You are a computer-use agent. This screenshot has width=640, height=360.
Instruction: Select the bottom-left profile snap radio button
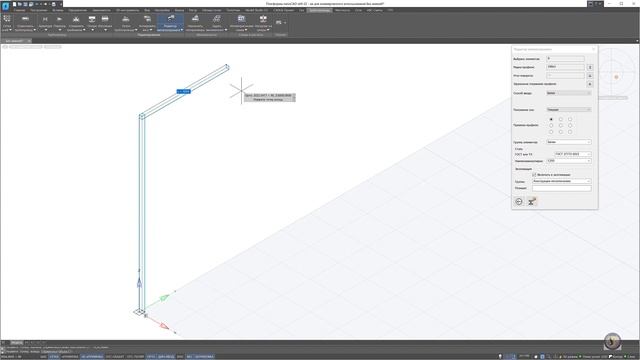(551, 132)
